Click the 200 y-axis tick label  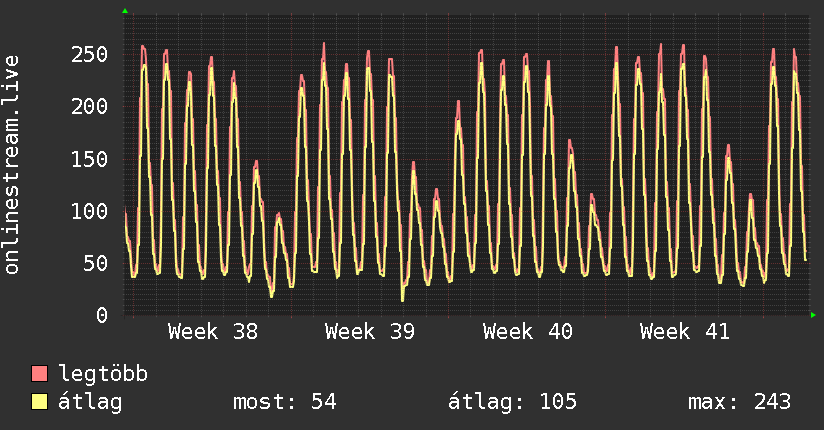[x=89, y=106]
